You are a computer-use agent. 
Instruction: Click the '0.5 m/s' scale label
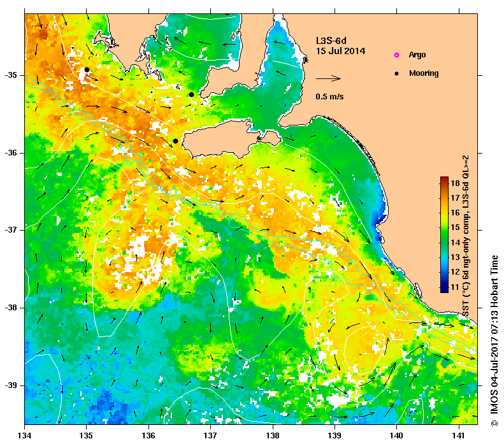point(329,97)
